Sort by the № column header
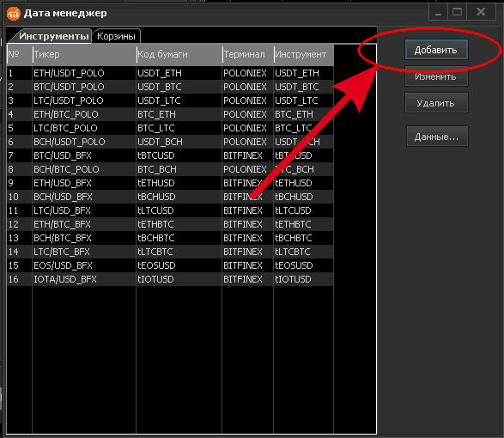Screen dimensions: 504x438 point(19,54)
